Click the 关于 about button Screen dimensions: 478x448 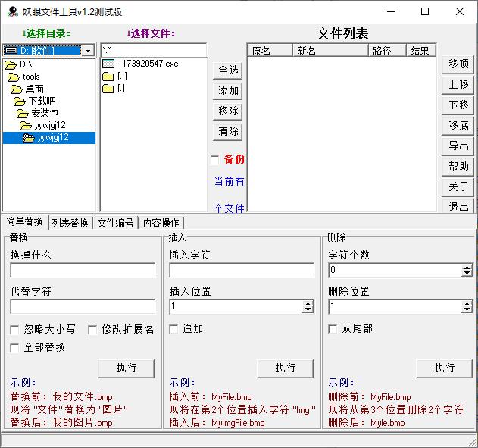click(x=458, y=187)
